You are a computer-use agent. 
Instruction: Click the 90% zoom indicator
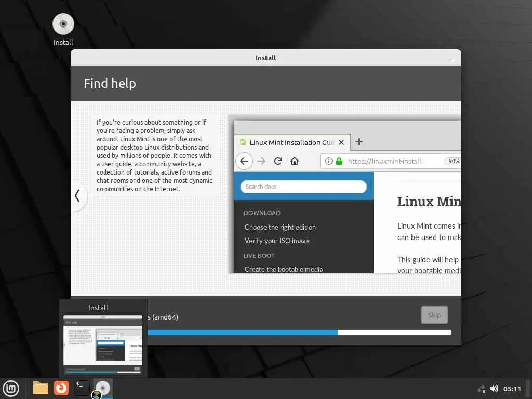pyautogui.click(x=454, y=161)
